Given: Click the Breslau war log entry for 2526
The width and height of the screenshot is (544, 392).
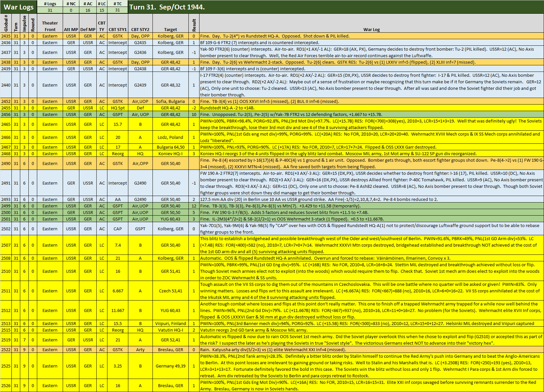Looking at the screenshot, I should 371,385.
